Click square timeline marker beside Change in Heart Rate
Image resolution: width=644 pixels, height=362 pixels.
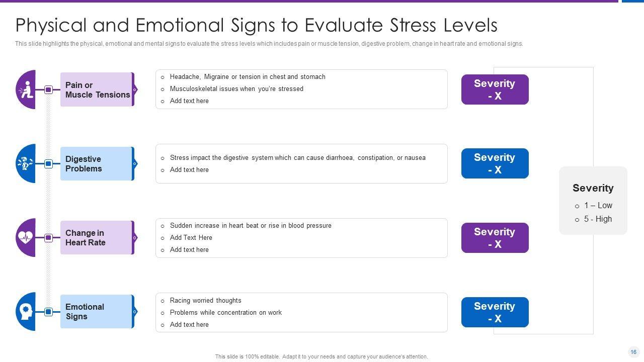point(49,238)
